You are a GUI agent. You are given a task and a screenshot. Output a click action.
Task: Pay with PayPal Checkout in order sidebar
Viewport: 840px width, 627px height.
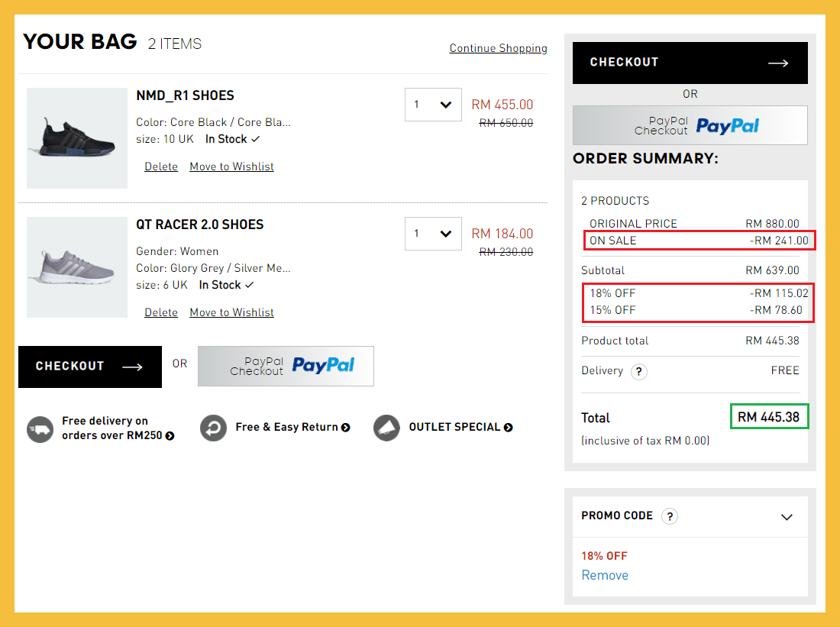[690, 125]
